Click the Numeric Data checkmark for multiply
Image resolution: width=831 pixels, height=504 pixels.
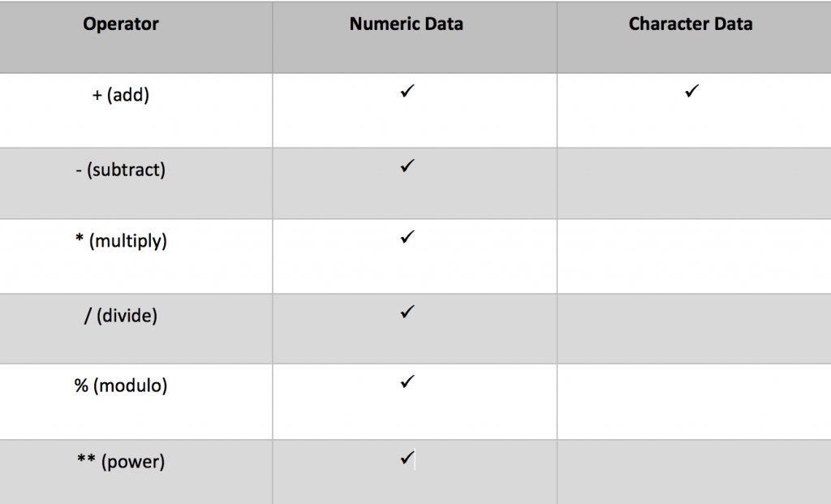[x=407, y=238]
